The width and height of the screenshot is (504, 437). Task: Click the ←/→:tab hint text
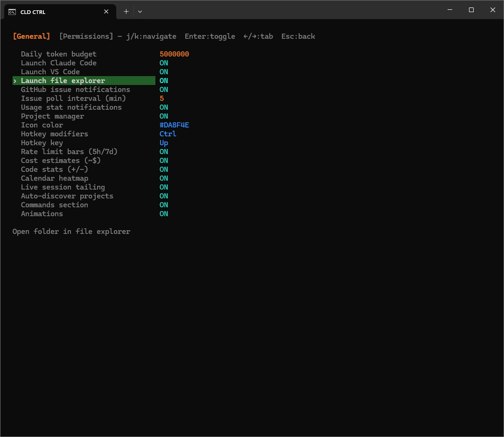click(x=258, y=36)
